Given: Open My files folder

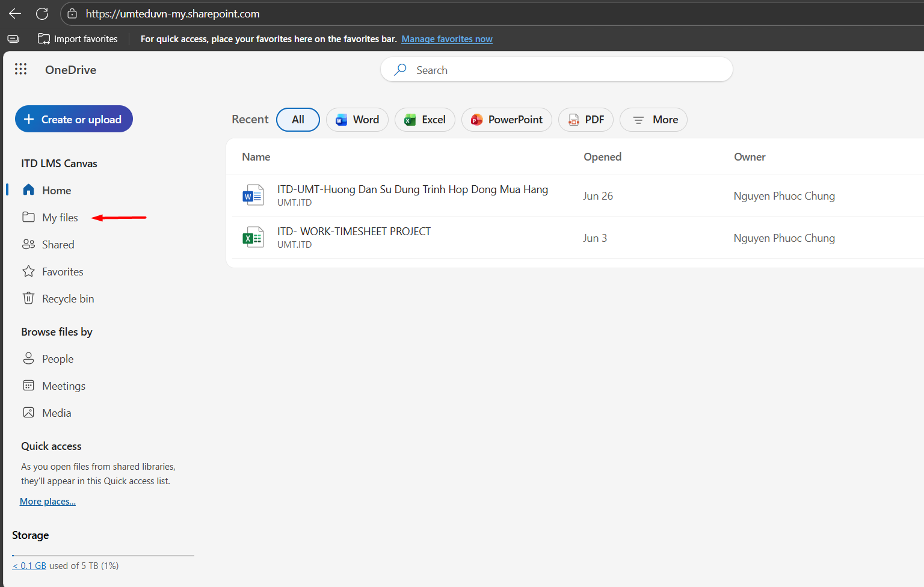Looking at the screenshot, I should click(60, 218).
